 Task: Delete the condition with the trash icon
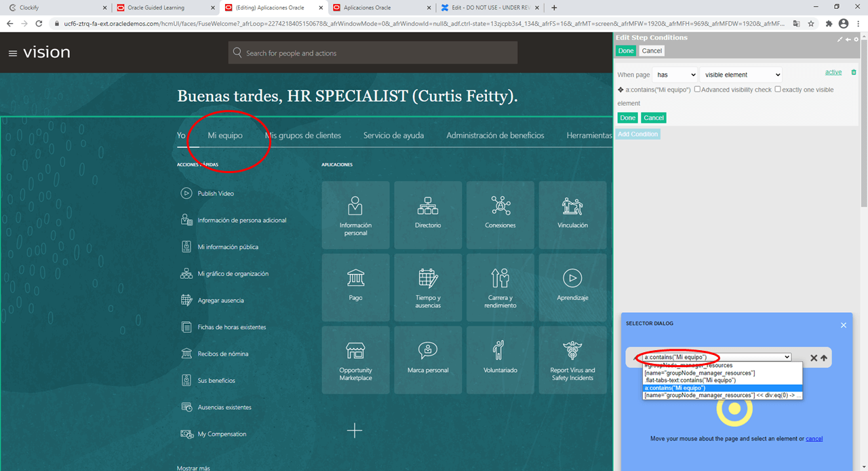point(854,72)
